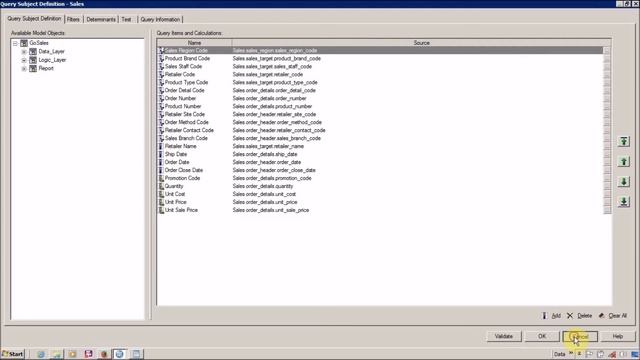The width and height of the screenshot is (640, 360).
Task: Select the Logic_Layer tree item
Action: 52,60
